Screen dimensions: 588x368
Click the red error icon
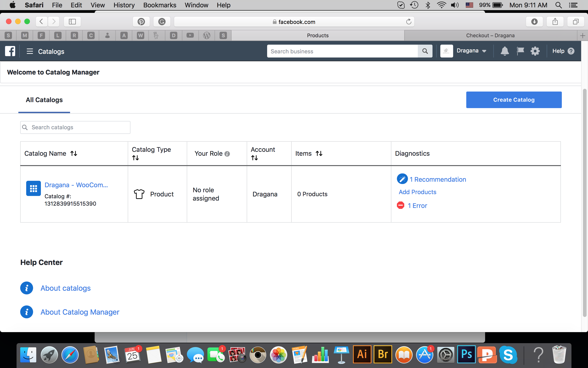[400, 205]
